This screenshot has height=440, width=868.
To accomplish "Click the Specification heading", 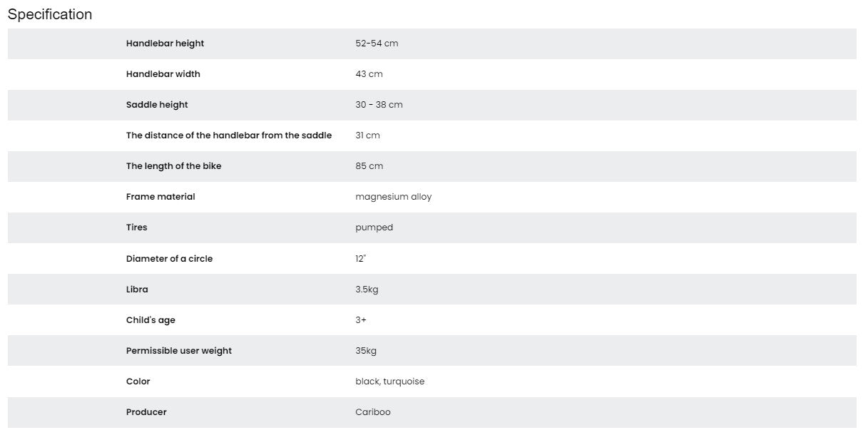I will (x=50, y=14).
